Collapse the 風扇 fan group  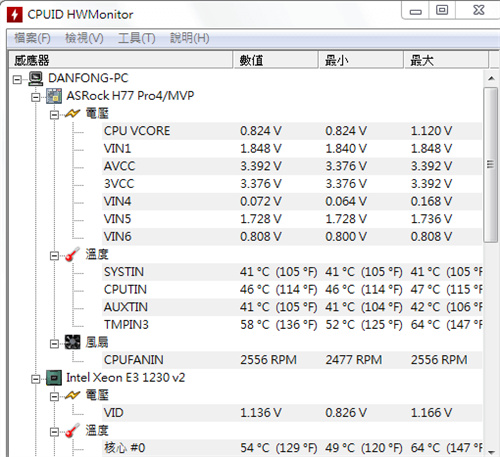(x=54, y=344)
